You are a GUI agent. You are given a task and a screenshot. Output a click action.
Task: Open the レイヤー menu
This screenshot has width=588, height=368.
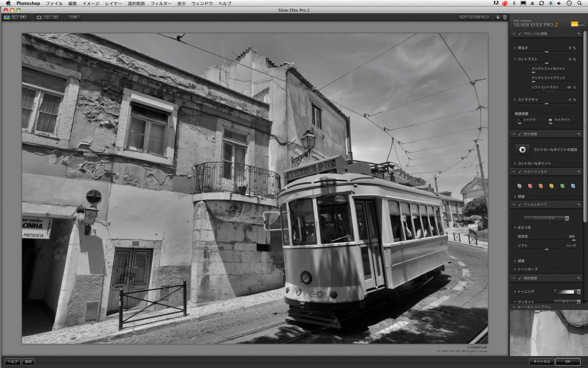click(x=113, y=3)
